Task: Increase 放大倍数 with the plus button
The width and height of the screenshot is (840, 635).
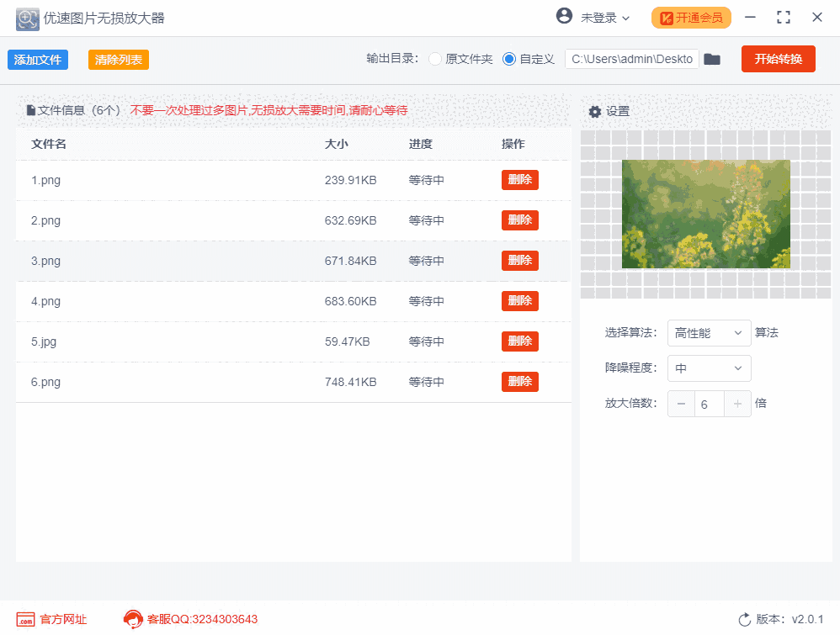Action: pyautogui.click(x=737, y=404)
